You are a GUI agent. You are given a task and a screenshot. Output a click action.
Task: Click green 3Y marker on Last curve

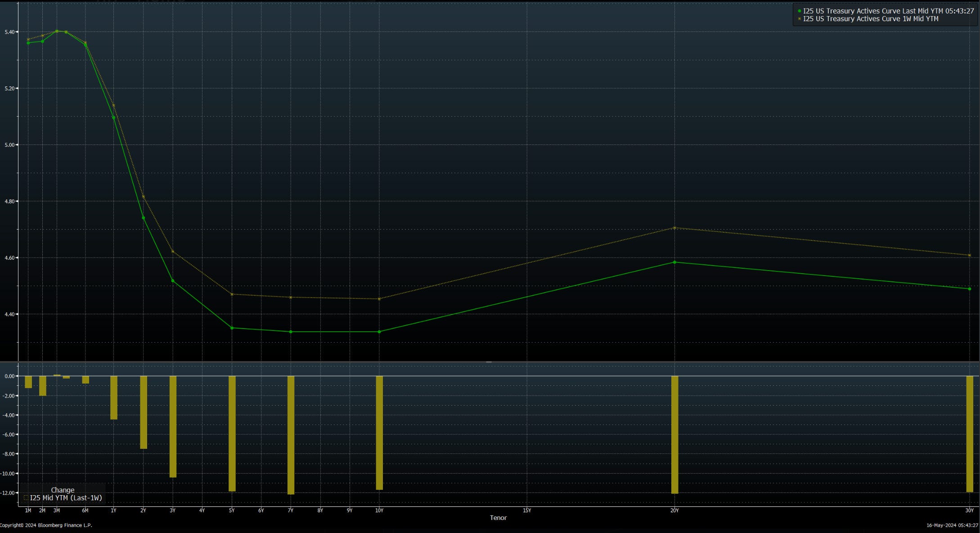[173, 281]
